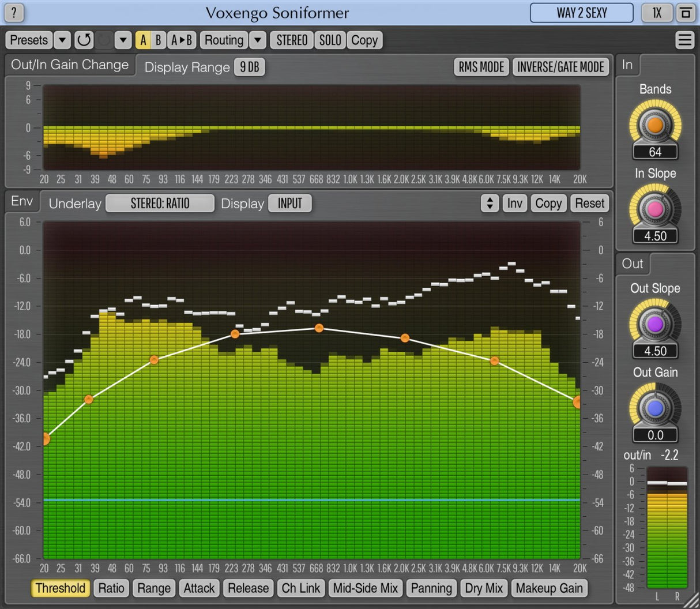The height and width of the screenshot is (609, 700).
Task: Click the pink In Slope knob
Action: coord(655,209)
